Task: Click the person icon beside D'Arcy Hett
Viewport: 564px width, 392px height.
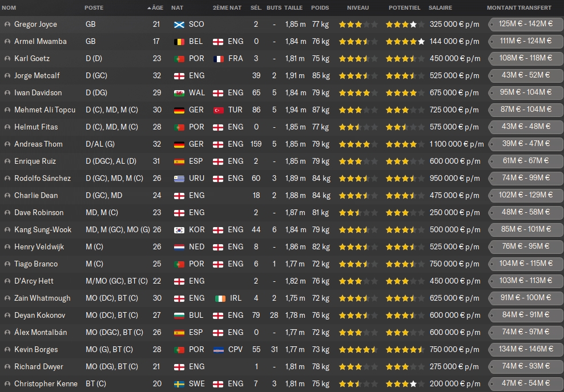Action: (x=7, y=281)
